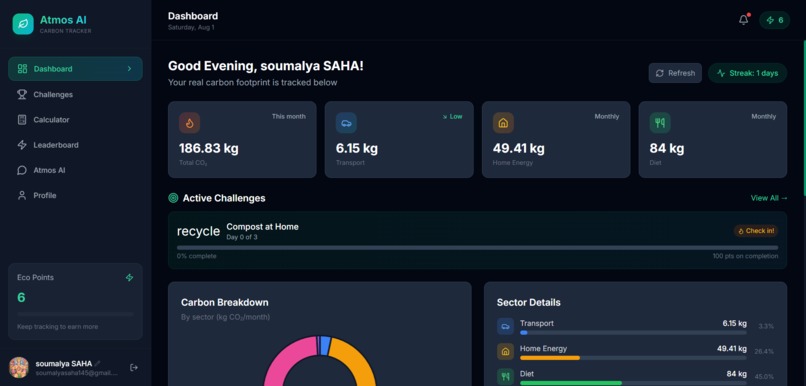Click the flame icon on Total CO₂ card
Screen dimensions: 806x386
point(189,123)
